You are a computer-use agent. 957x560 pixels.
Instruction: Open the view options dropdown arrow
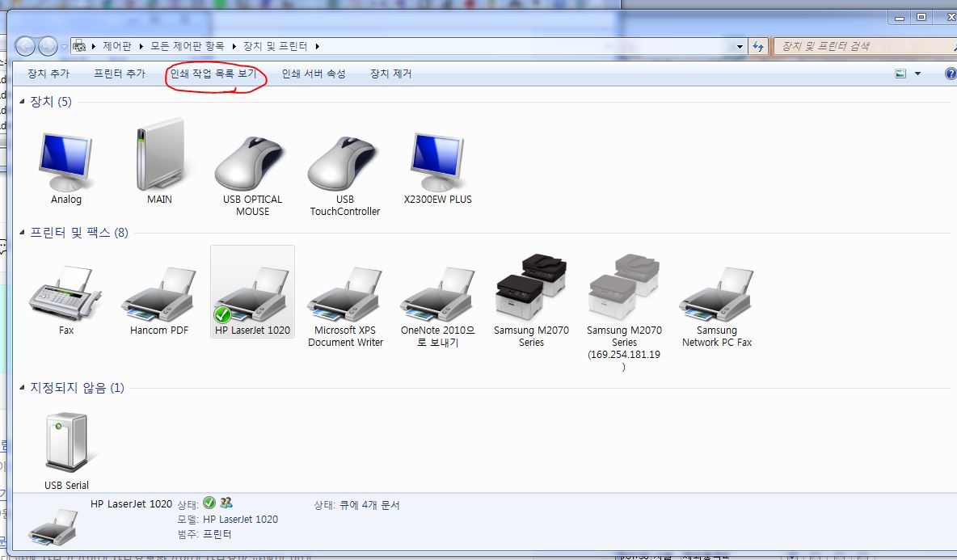[x=917, y=74]
